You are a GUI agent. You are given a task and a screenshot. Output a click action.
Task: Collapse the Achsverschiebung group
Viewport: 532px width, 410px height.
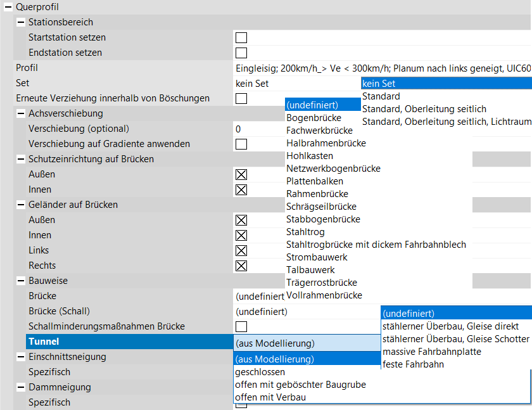(21, 113)
